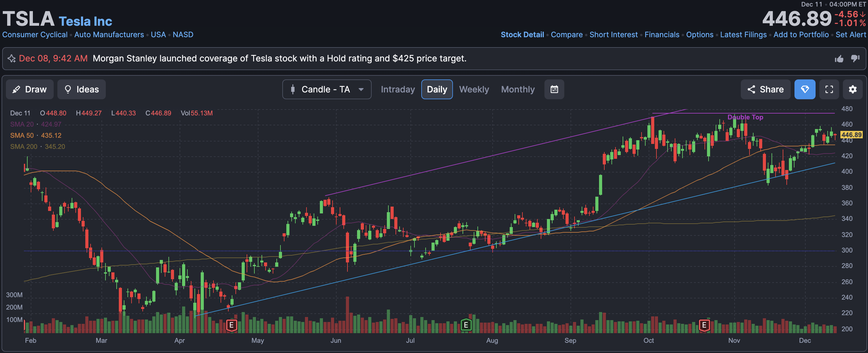
Task: Click the July earnings E marker
Action: (466, 325)
